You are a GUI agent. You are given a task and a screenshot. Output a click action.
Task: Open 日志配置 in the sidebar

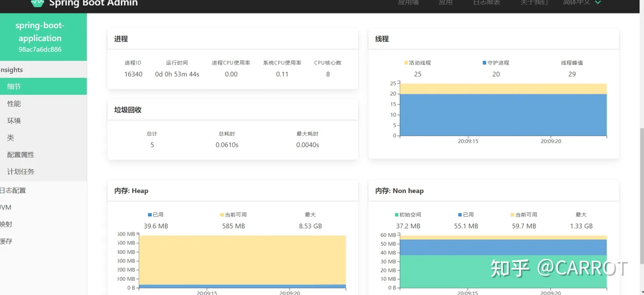tap(13, 190)
